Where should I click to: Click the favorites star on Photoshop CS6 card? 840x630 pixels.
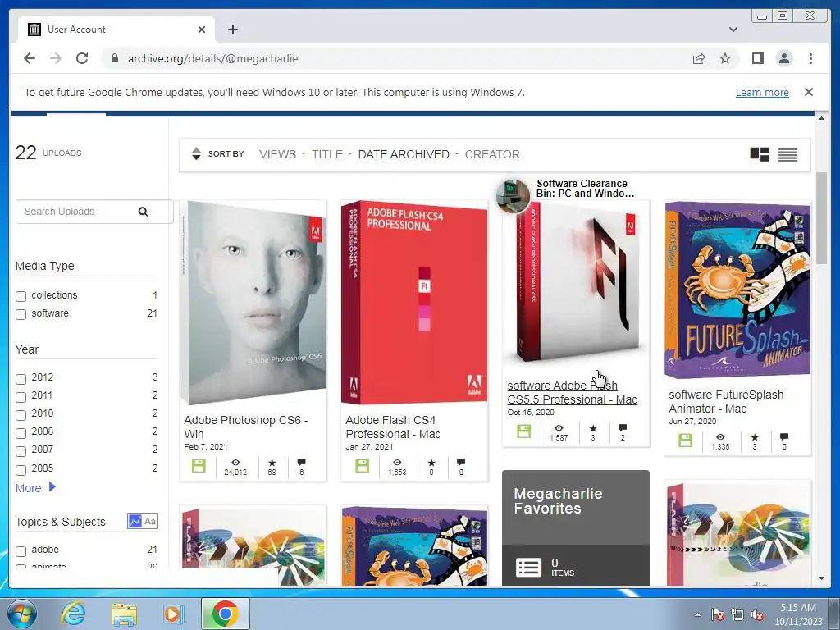coord(272,463)
